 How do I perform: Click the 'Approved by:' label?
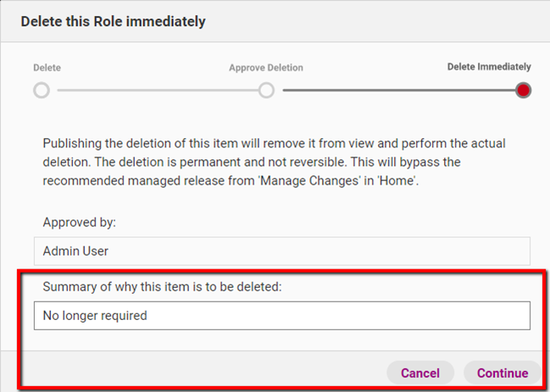[x=79, y=223]
